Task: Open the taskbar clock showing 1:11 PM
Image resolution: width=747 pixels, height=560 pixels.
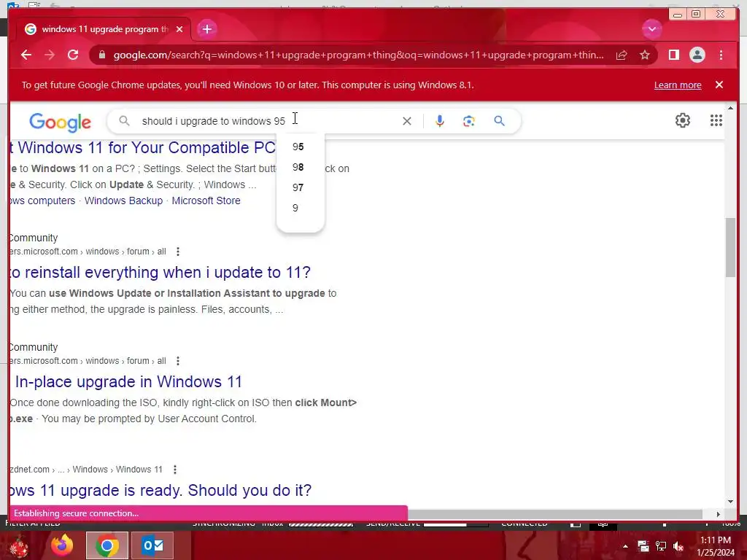Action: coord(716,546)
